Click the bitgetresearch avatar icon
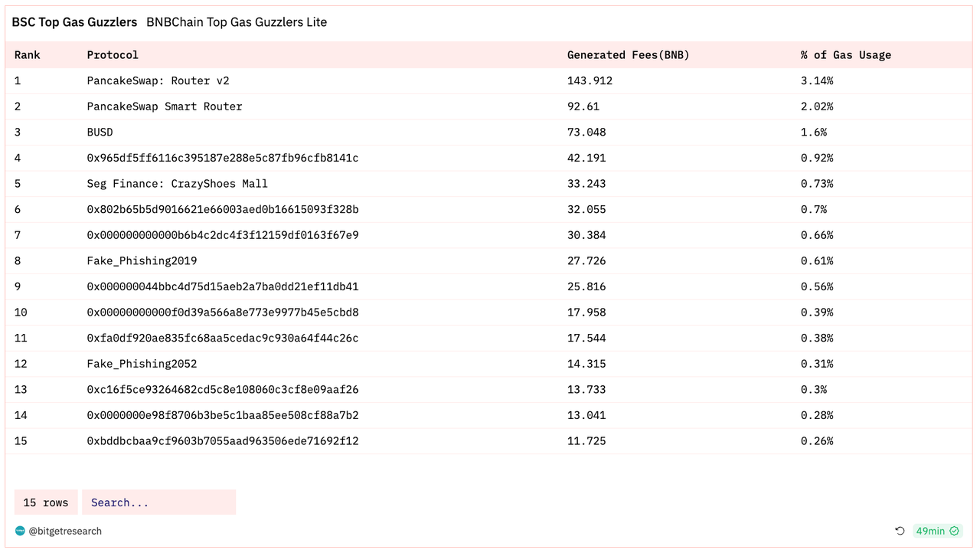Viewport: 980px width, 553px height. point(20,531)
